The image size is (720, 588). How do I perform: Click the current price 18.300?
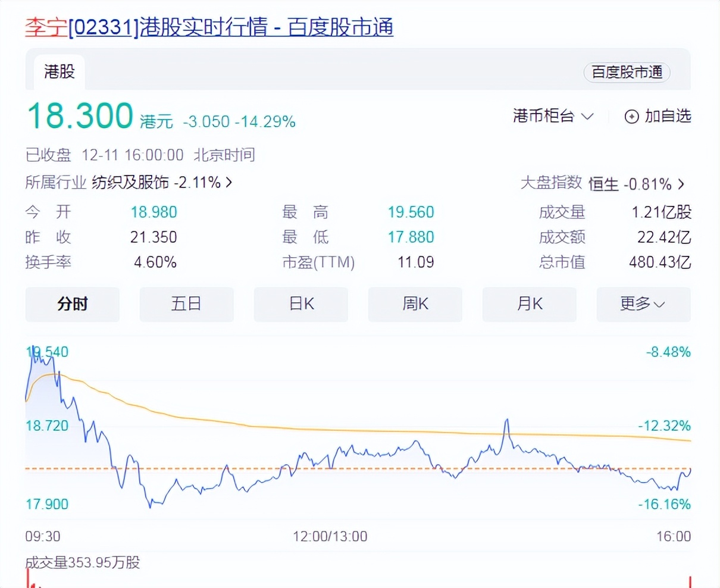click(80, 115)
